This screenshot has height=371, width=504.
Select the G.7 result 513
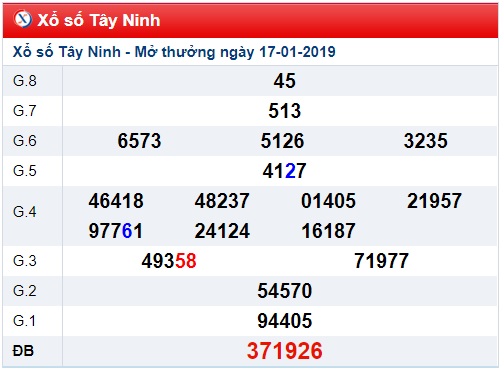point(285,111)
